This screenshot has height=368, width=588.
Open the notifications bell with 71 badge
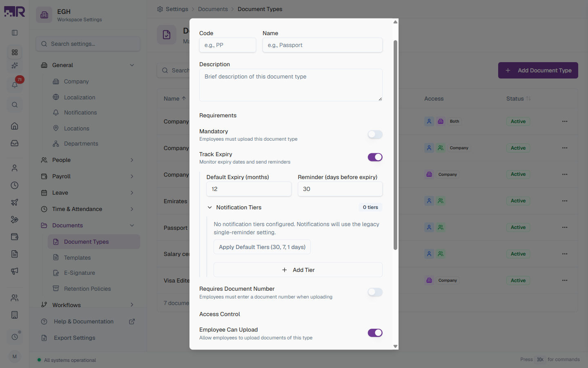coord(15,85)
